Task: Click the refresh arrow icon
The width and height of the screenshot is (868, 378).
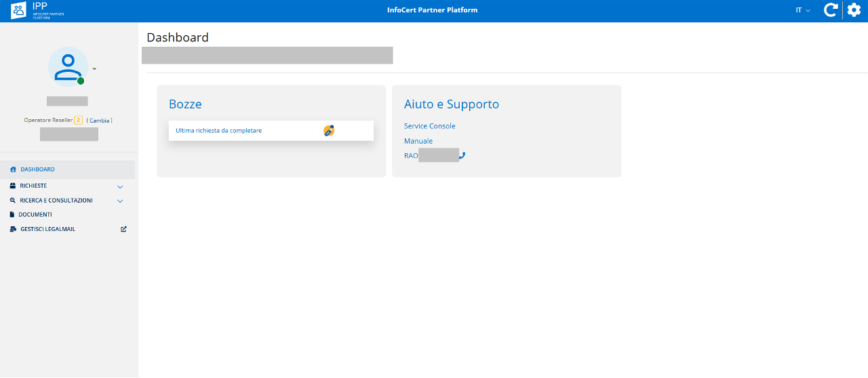Action: point(831,10)
